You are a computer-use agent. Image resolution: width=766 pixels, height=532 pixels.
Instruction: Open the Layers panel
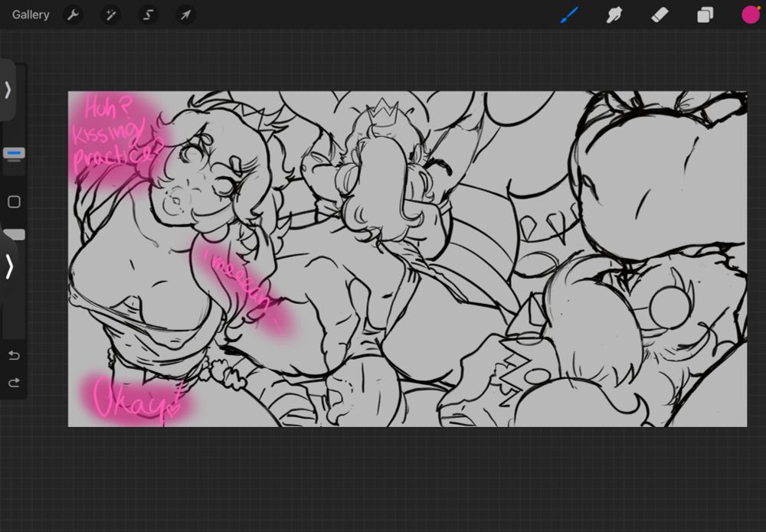pos(705,15)
